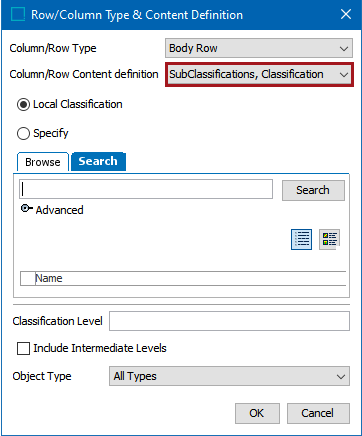
Task: Click the Search button
Action: tap(313, 190)
